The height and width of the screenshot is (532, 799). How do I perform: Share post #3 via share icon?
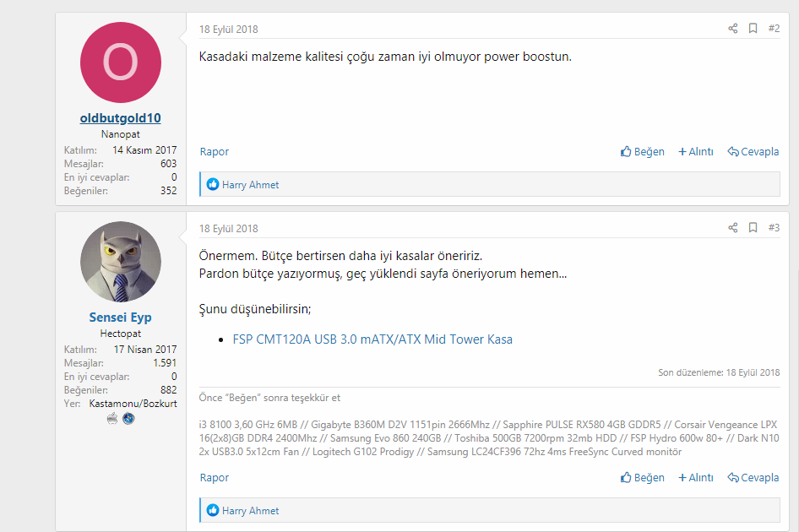[x=733, y=228]
